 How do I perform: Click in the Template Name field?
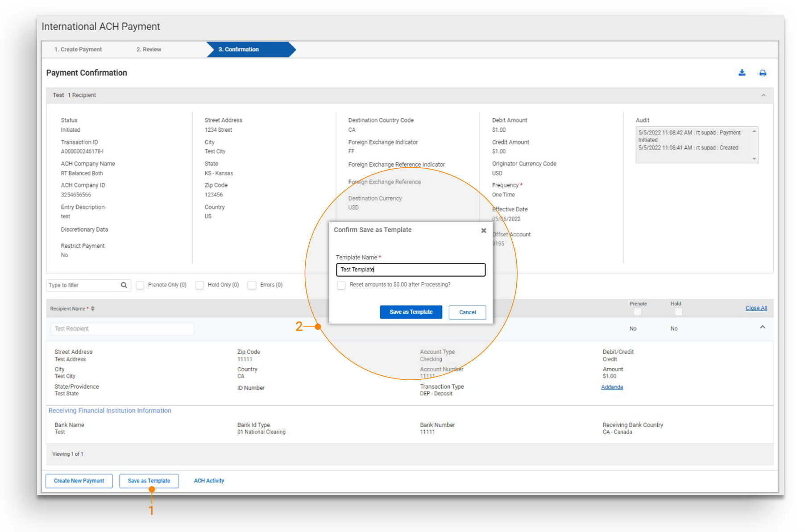coord(411,270)
